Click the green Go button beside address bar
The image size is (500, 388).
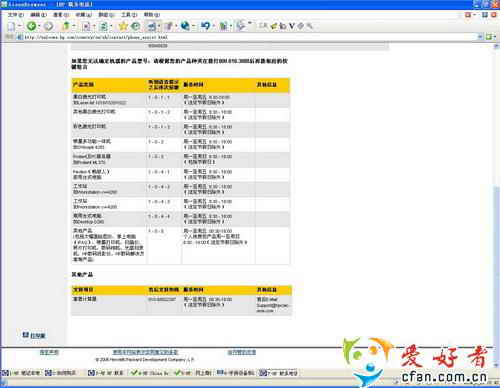click(489, 37)
